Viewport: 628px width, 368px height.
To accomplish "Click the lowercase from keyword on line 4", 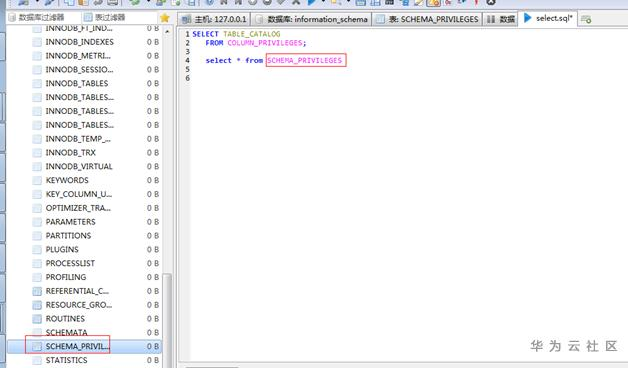I will 254,60.
